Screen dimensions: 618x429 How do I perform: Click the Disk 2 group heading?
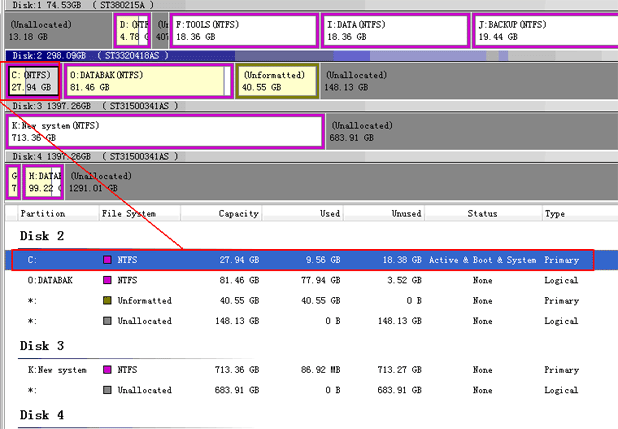pos(42,236)
